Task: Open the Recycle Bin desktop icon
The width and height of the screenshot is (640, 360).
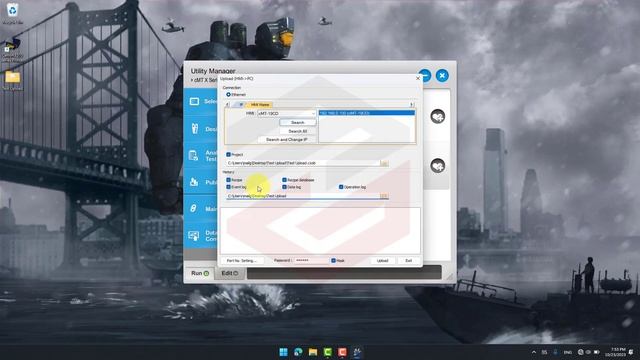Action: point(13,13)
